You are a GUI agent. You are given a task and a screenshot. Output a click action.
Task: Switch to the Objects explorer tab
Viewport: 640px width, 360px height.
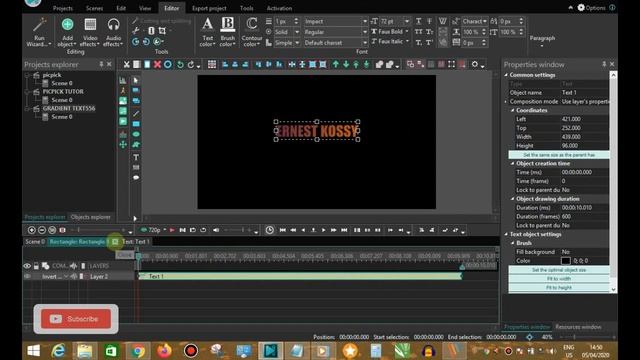90,217
